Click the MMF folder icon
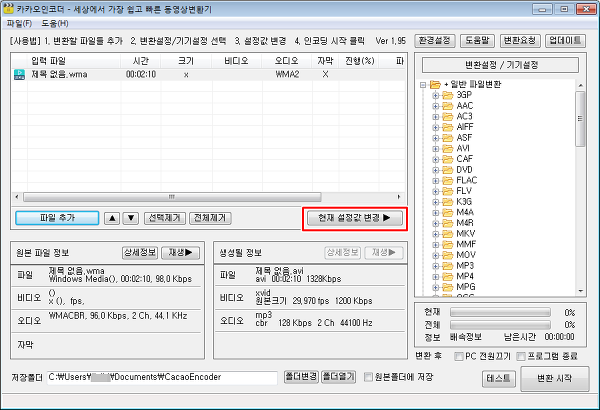This screenshot has height=410, width=600. click(x=448, y=244)
